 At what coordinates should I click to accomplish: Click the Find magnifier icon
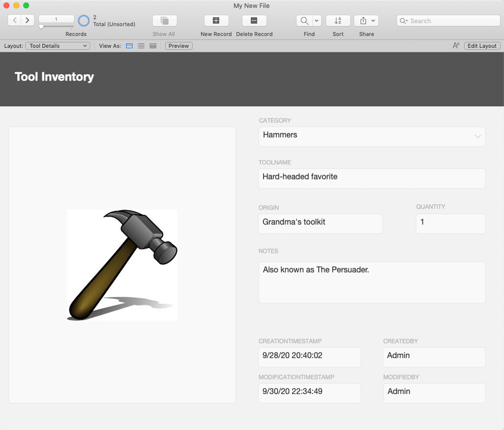[304, 21]
